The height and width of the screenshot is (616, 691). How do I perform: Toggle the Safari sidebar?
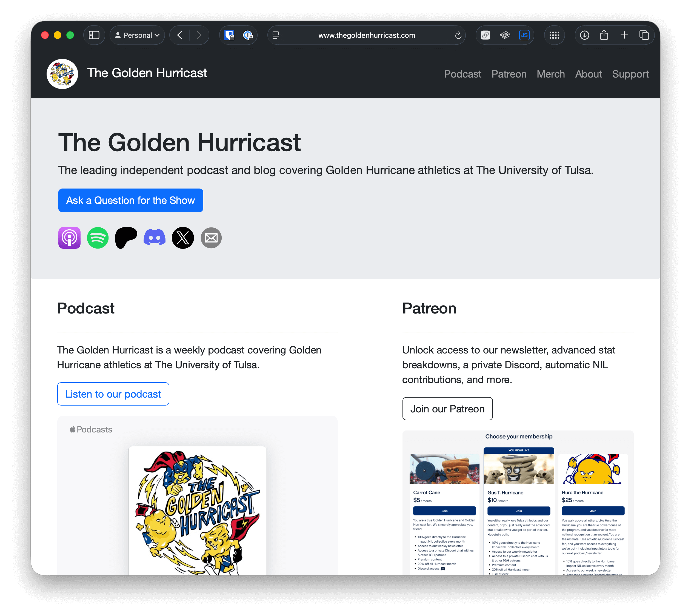pos(94,35)
